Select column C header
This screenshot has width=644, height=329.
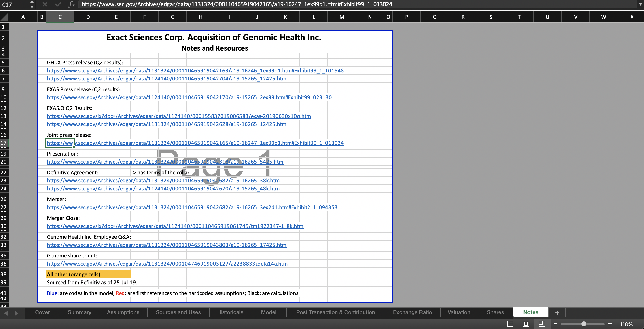(60, 17)
